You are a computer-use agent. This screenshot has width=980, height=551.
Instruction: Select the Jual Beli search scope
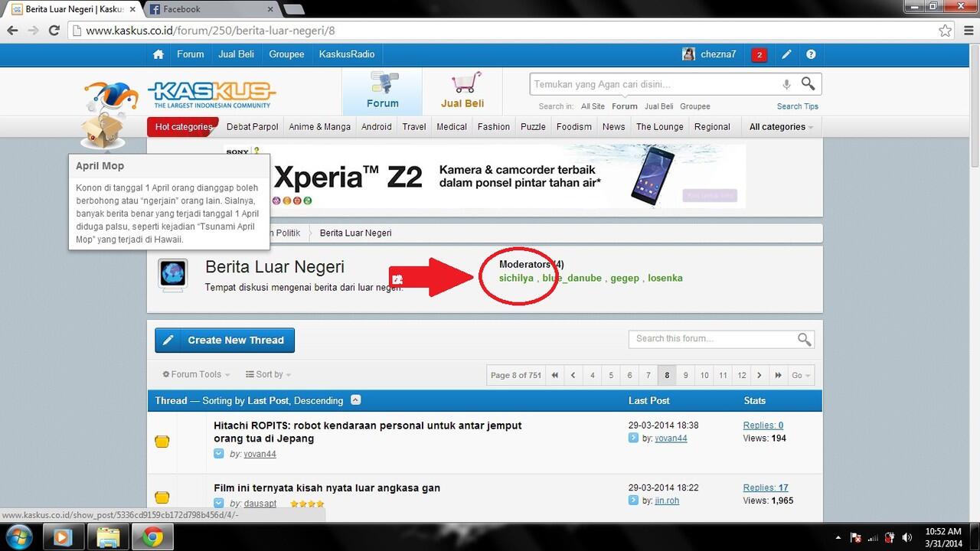coord(659,106)
